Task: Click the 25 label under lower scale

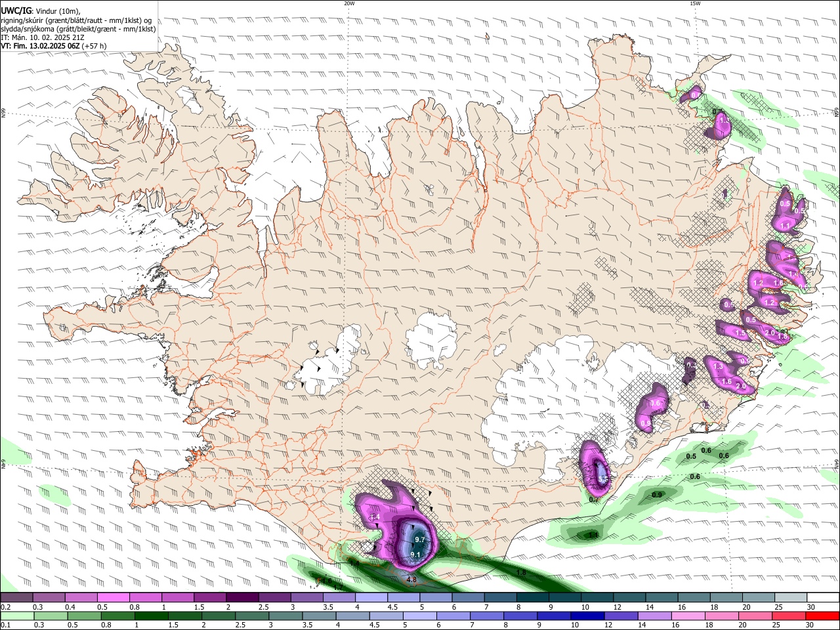Action: point(776,625)
